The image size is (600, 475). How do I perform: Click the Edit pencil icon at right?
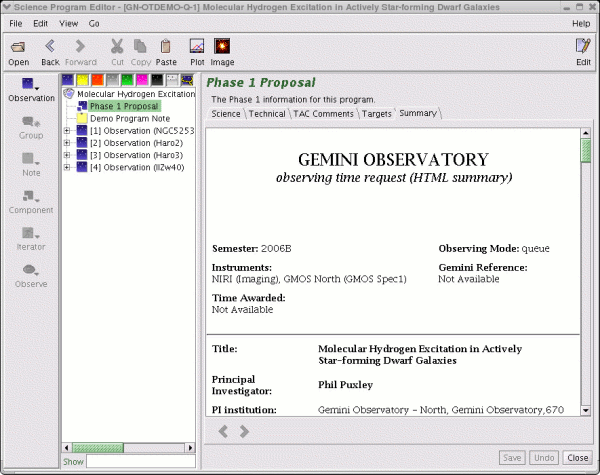[x=583, y=46]
